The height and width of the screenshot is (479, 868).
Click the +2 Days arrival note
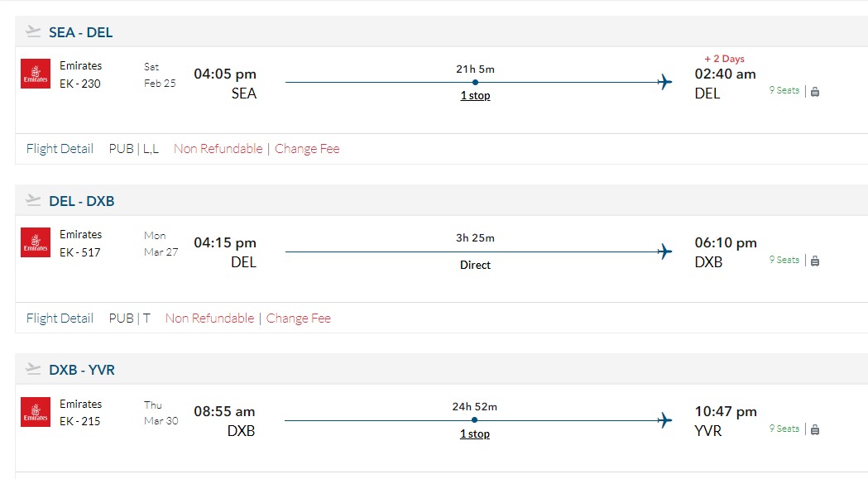coord(724,59)
